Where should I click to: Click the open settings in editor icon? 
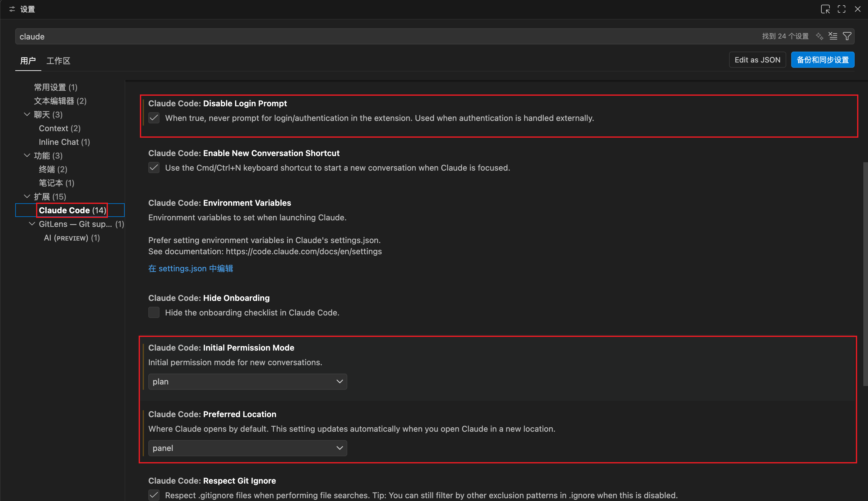click(x=825, y=9)
